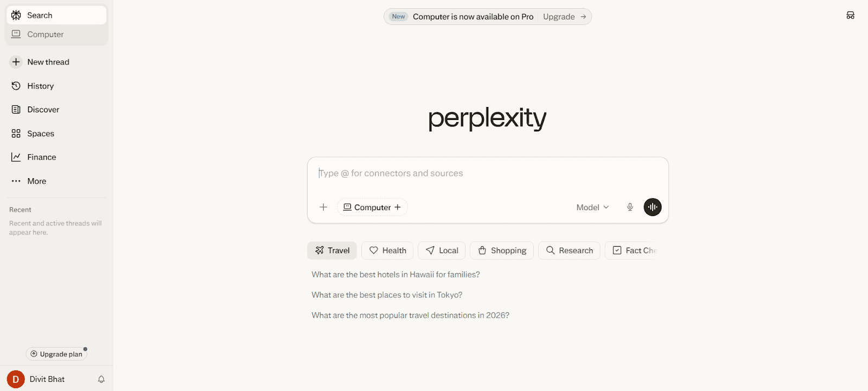
Task: Click the Shopping bag icon
Action: (482, 250)
